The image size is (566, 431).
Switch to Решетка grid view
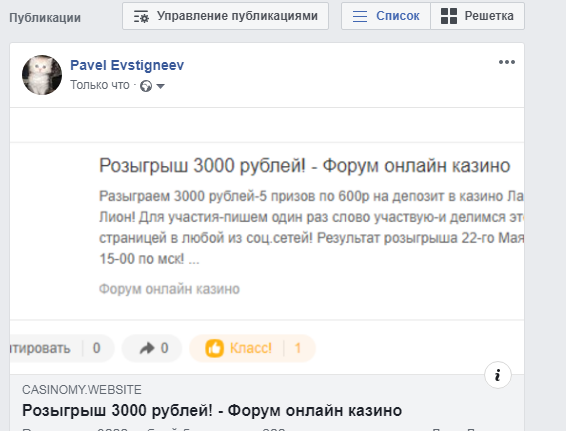click(477, 16)
